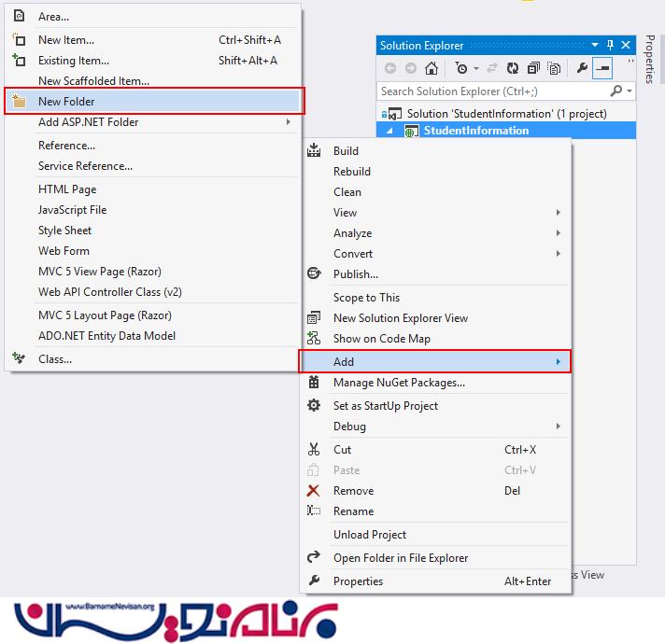Screen dimensions: 665x644
Task: Click the Show All Files icon
Action: tap(554, 68)
